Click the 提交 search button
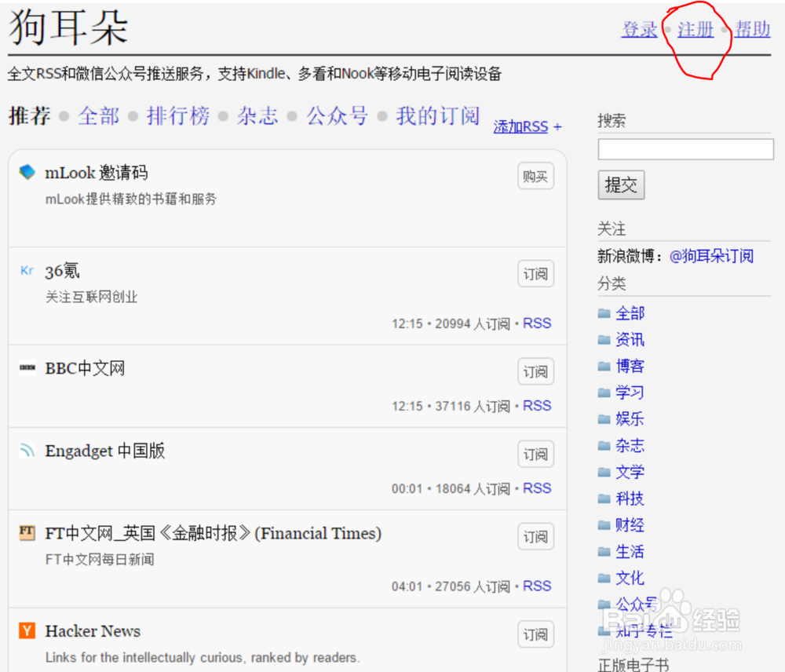 tap(621, 185)
